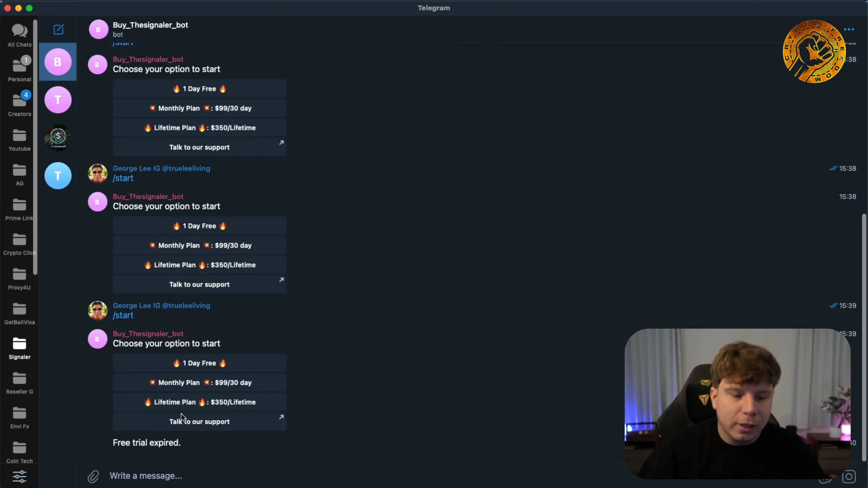The image size is (868, 488).
Task: Switch to the AG folder
Action: (19, 174)
